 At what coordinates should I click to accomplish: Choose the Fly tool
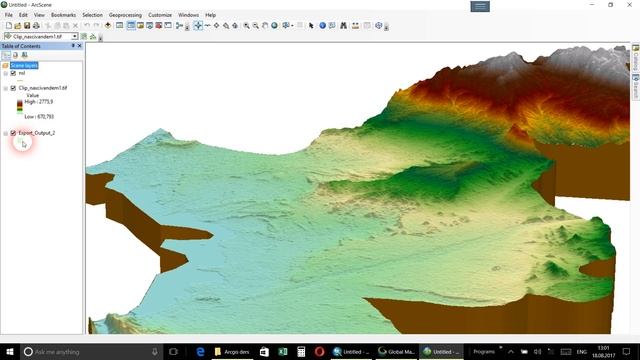(207, 26)
